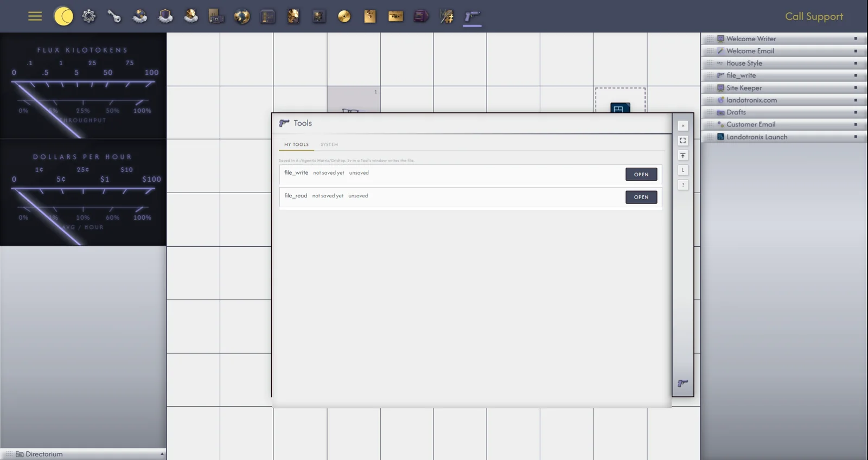Click the gold compact disc toolbar icon
This screenshot has height=460, width=868.
coord(344,16)
